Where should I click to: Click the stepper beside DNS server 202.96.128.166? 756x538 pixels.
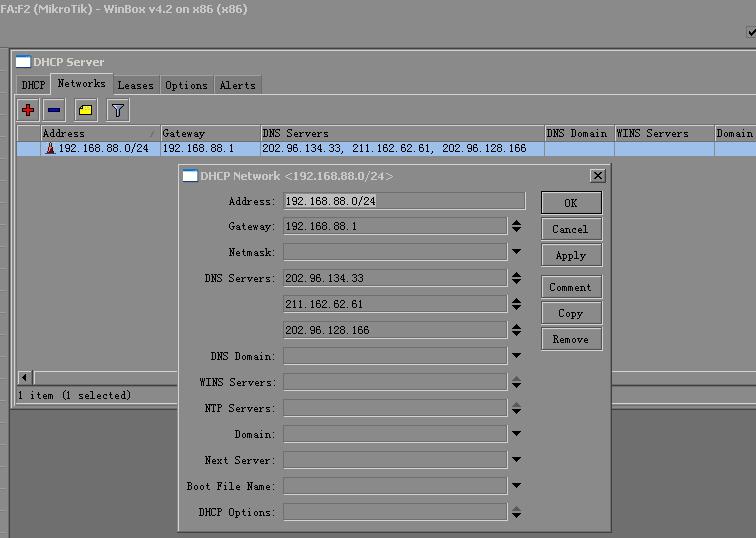(x=516, y=330)
